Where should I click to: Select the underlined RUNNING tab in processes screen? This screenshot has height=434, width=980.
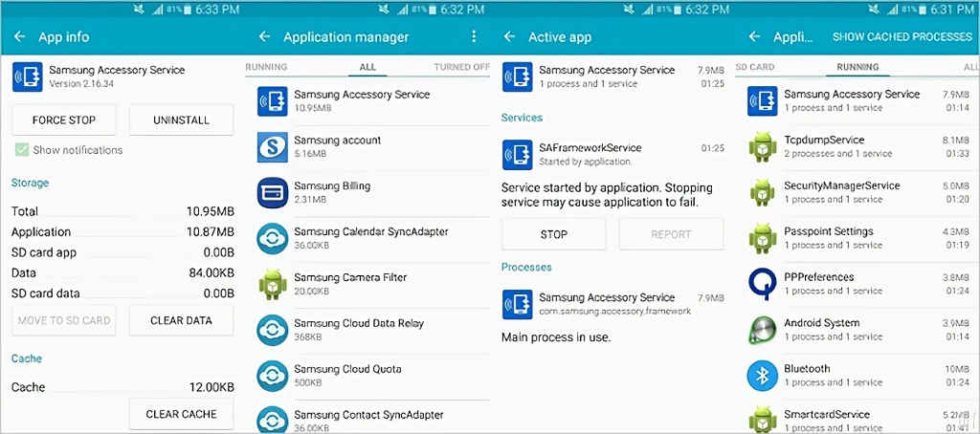coord(857,67)
